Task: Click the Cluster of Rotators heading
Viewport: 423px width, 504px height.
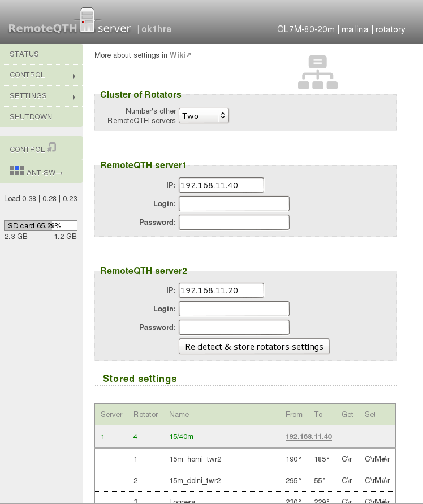Action: pos(141,94)
